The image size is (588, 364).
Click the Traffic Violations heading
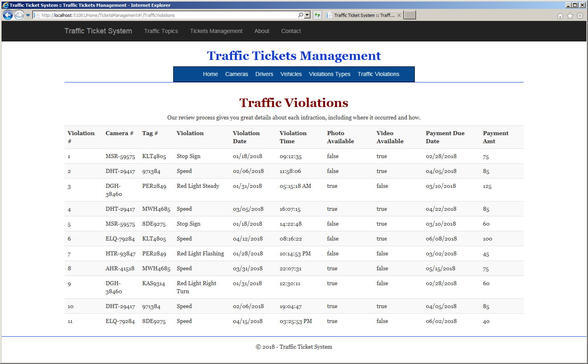click(x=294, y=103)
